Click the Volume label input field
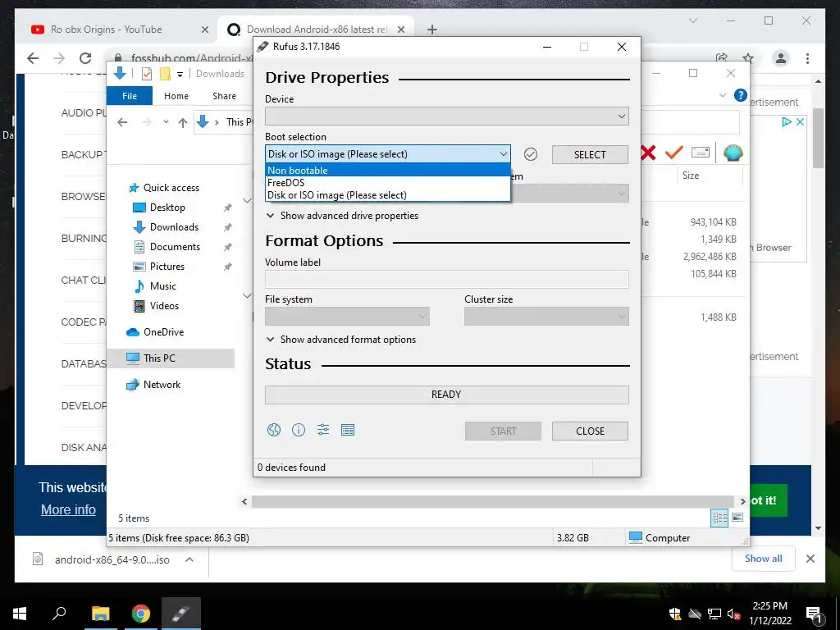 [447, 279]
